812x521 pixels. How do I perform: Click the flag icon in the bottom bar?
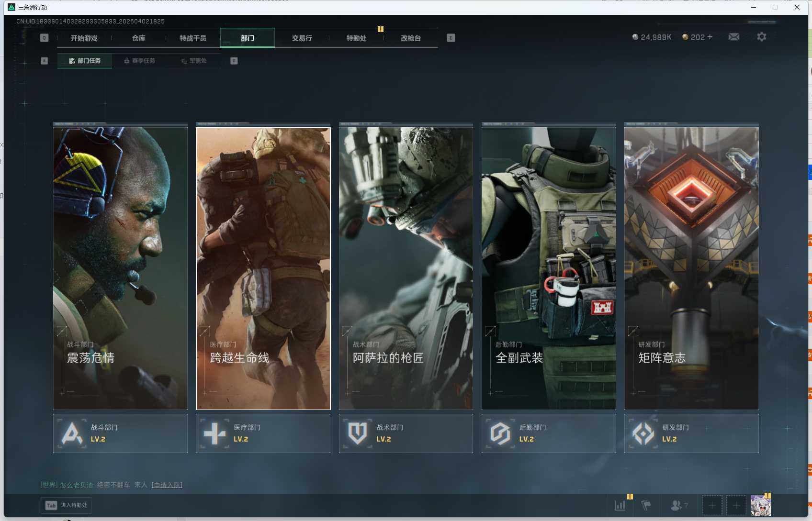click(x=646, y=505)
